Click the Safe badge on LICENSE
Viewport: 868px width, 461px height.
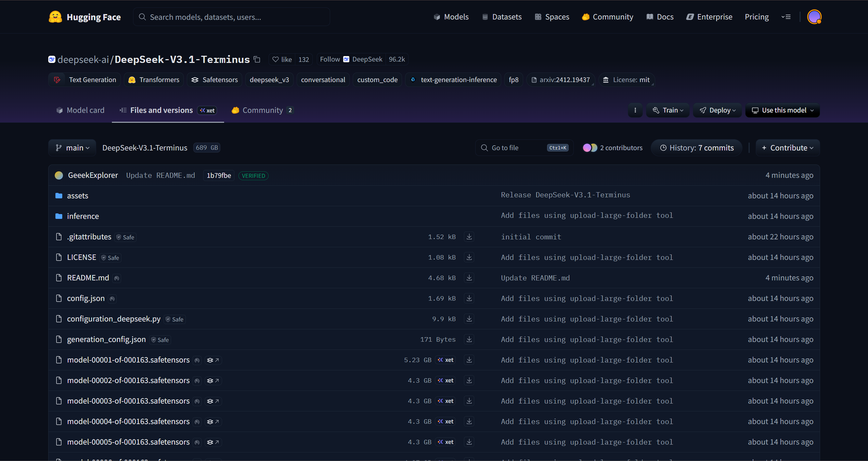[111, 258]
